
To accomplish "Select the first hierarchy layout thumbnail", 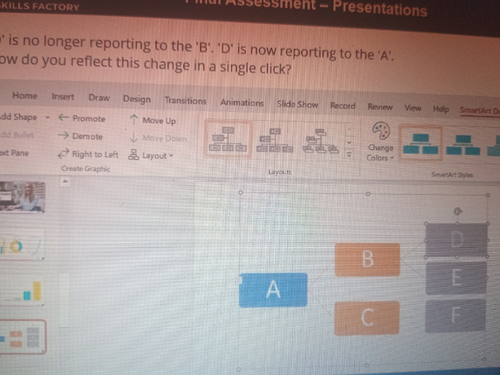I will click(x=228, y=139).
